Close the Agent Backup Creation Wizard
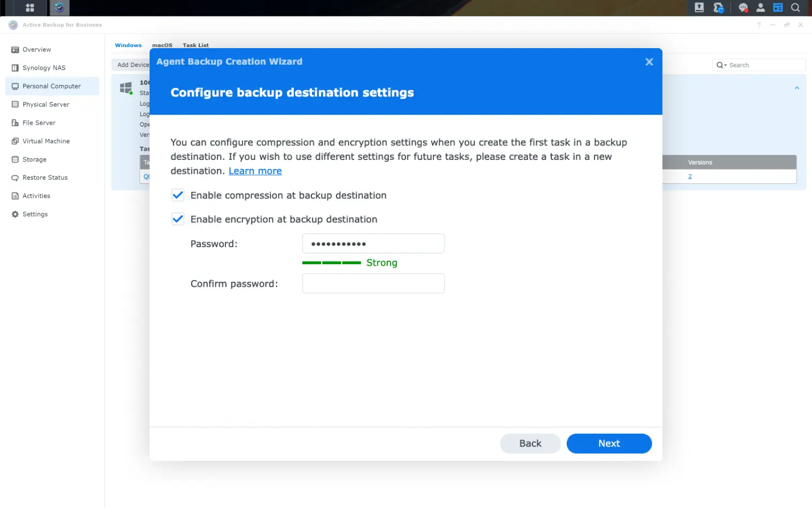812x508 pixels. [649, 62]
